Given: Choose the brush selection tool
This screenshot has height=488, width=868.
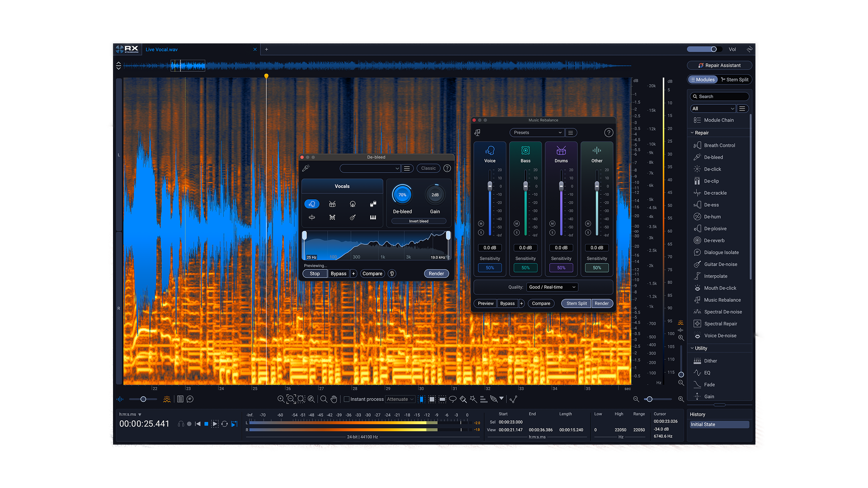Looking at the screenshot, I should coord(463,399).
